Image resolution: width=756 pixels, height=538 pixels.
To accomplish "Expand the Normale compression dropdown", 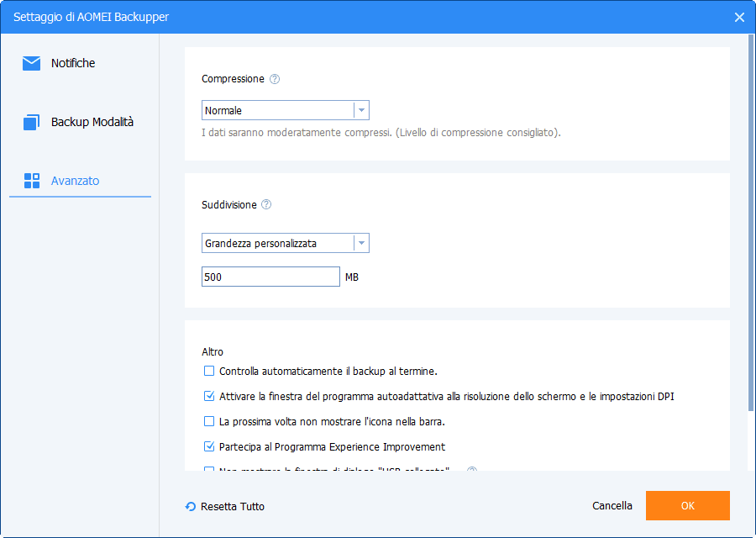I will pos(361,110).
